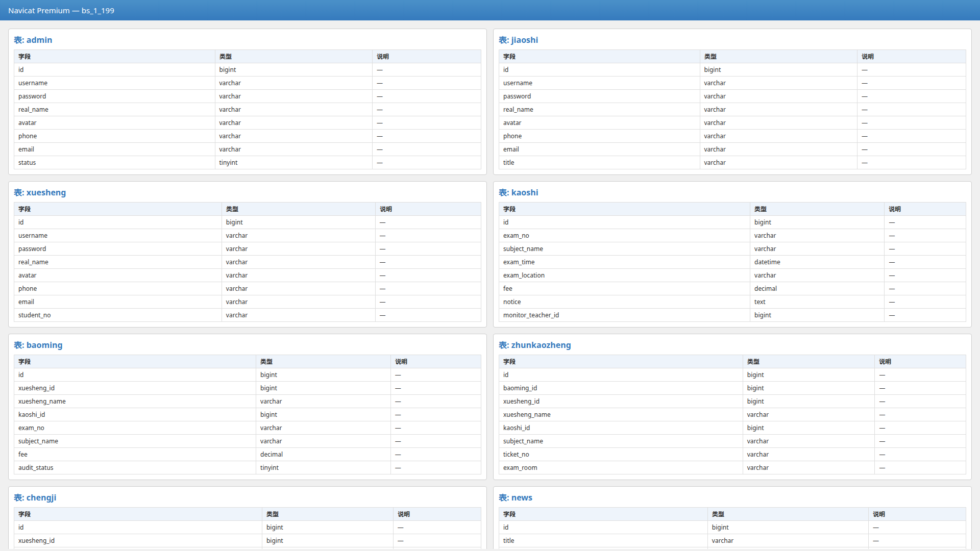The height and width of the screenshot is (551, 980).
Task: Select 'fee' field in baoming table
Action: click(x=23, y=455)
